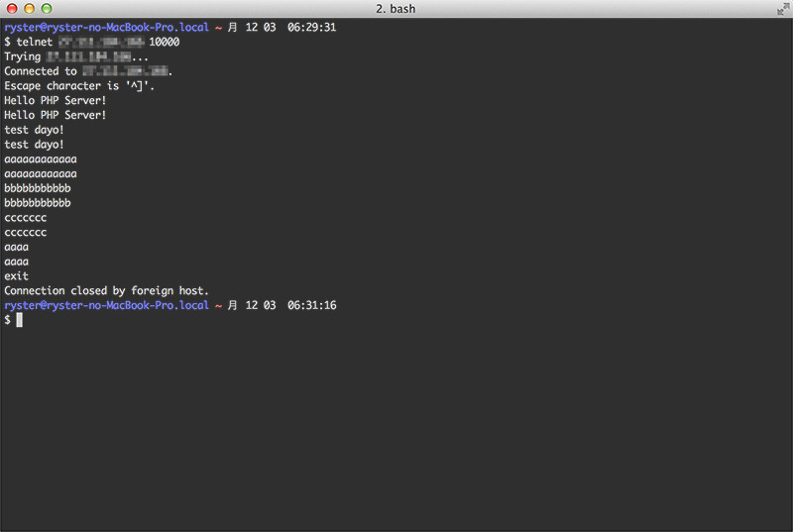Viewport: 793px width, 532px height.
Task: Click the 'Trying' line text
Action: pyautogui.click(x=76, y=56)
